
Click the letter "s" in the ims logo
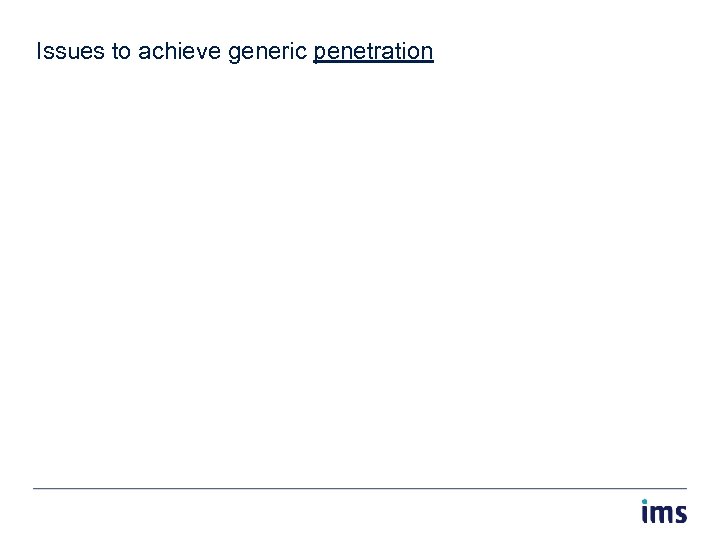(680, 515)
